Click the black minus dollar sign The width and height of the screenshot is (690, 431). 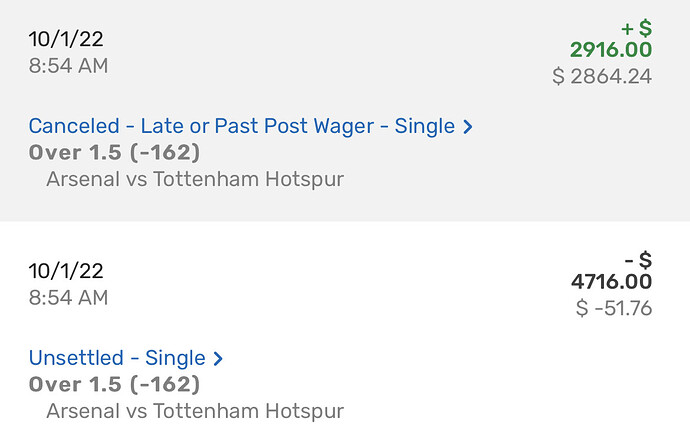tap(637, 258)
